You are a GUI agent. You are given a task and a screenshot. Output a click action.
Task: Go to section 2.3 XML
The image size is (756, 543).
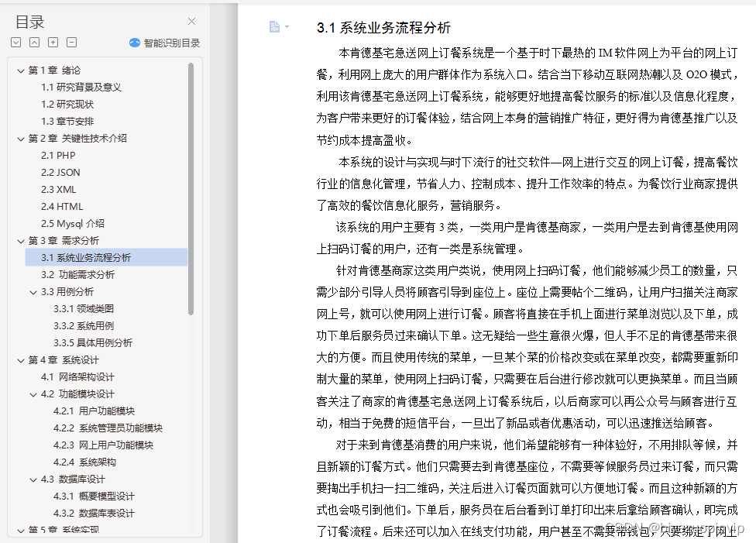(58, 190)
